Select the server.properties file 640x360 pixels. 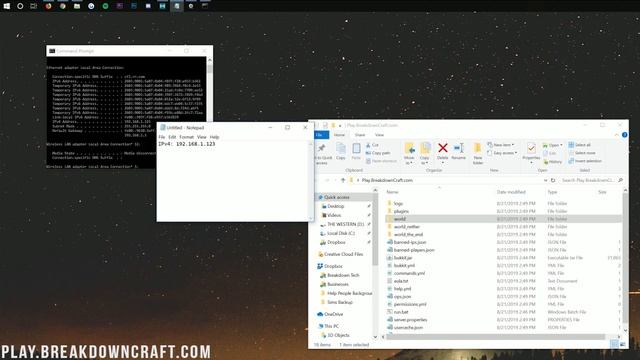tap(410, 320)
